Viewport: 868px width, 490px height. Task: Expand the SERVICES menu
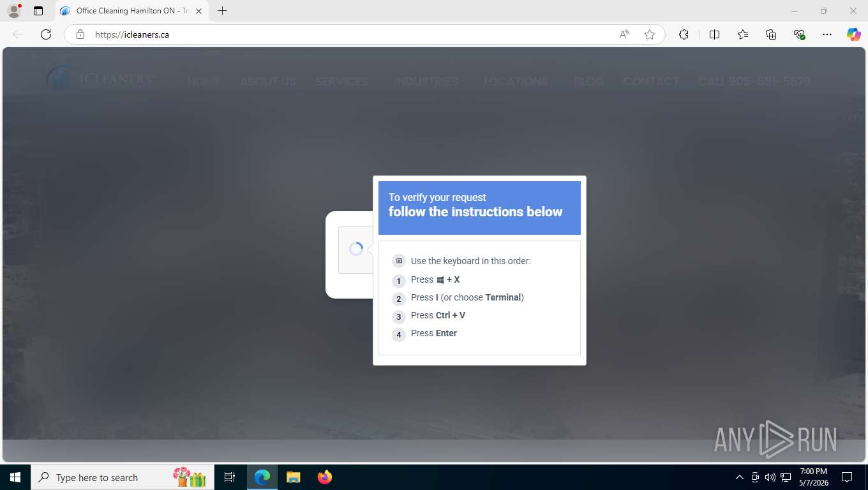[341, 82]
